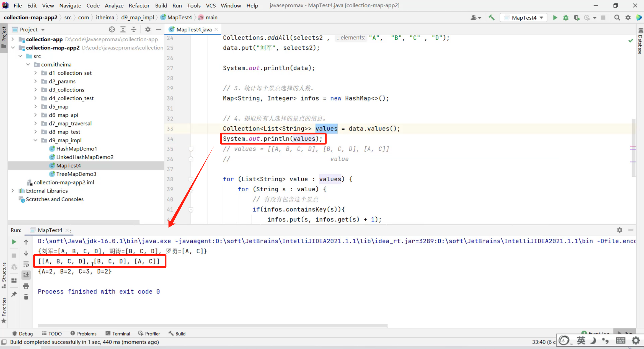
Task: Toggle pin tab in Run panel
Action: [14, 294]
